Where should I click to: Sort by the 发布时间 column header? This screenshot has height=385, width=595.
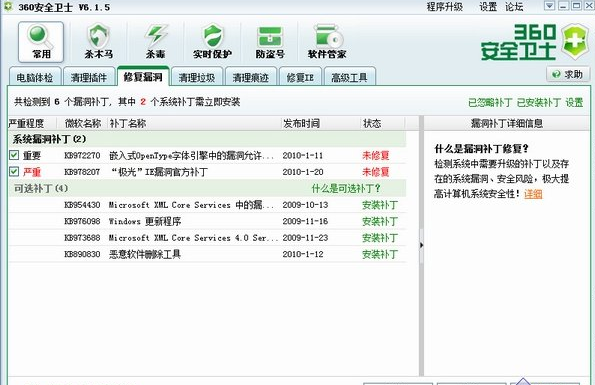302,123
